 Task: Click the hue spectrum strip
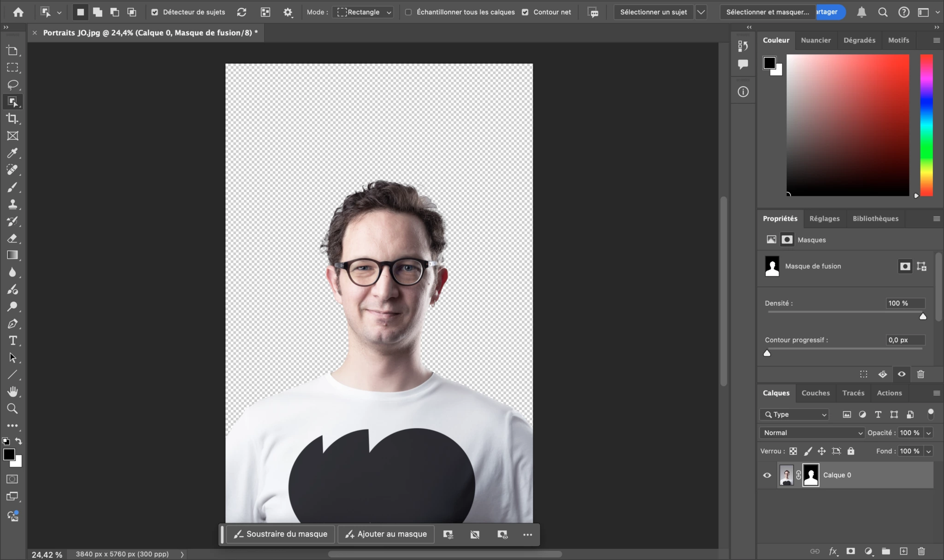(x=926, y=125)
